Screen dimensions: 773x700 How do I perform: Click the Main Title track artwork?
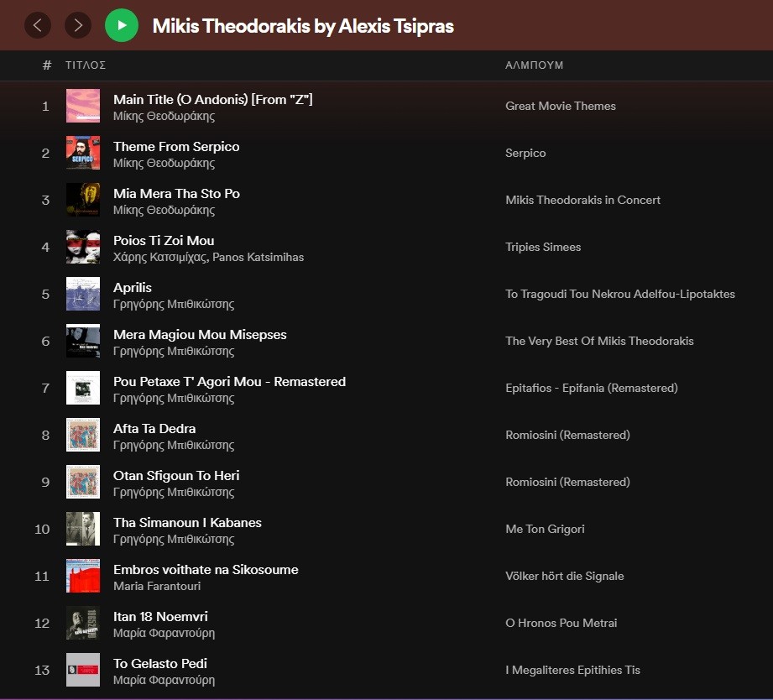coord(83,106)
